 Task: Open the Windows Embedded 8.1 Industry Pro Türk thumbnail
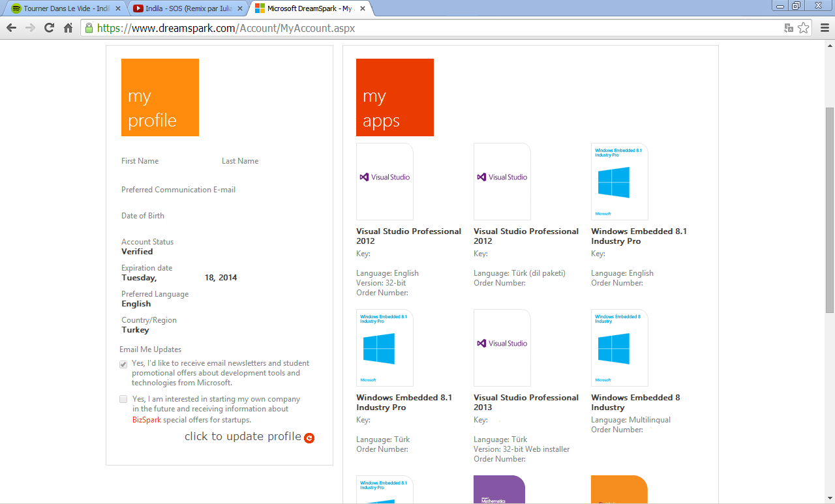(x=385, y=348)
